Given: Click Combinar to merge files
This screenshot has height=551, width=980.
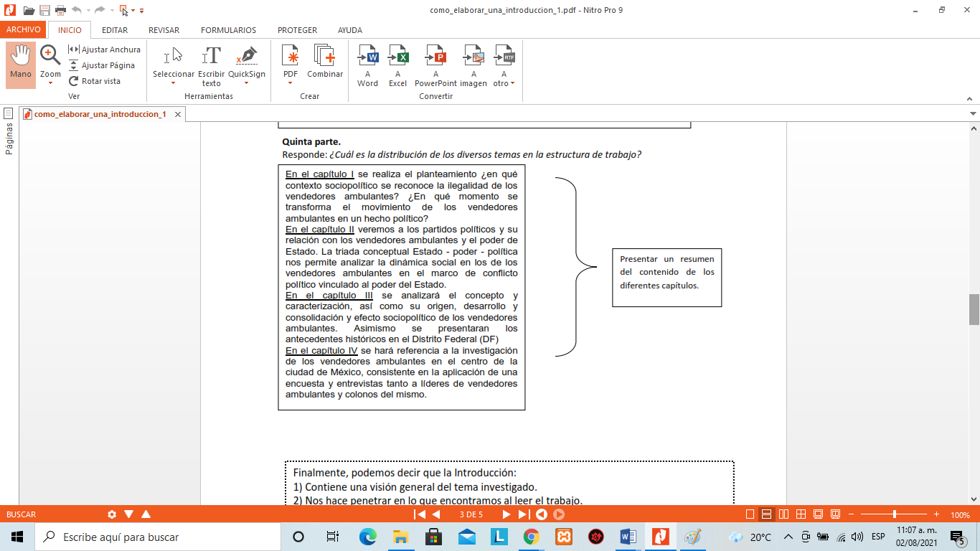Looking at the screenshot, I should click(x=325, y=62).
